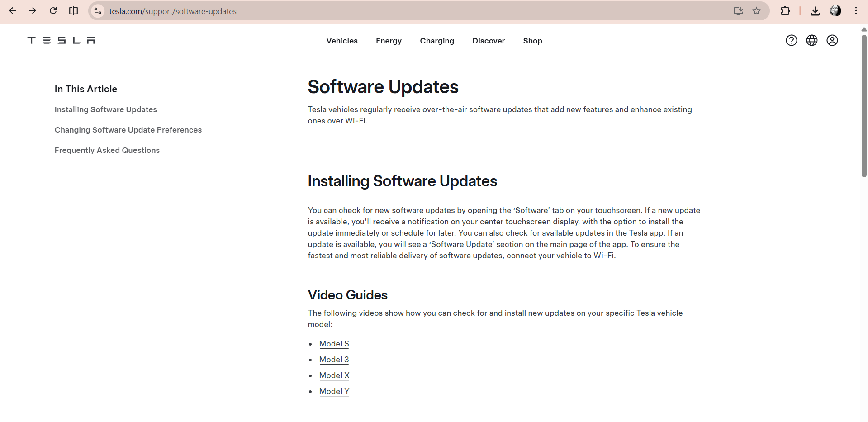Reload the page
The width and height of the screenshot is (868, 422).
coord(53,11)
